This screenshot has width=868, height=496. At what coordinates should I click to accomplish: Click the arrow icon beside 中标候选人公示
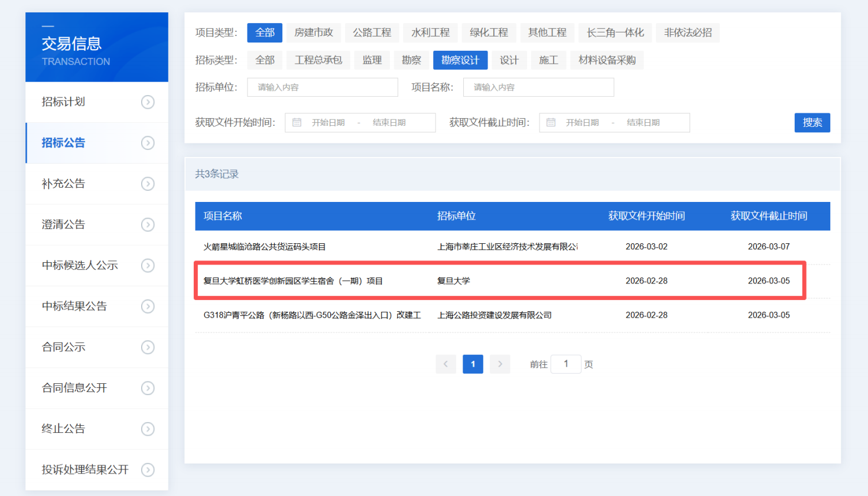(x=148, y=266)
